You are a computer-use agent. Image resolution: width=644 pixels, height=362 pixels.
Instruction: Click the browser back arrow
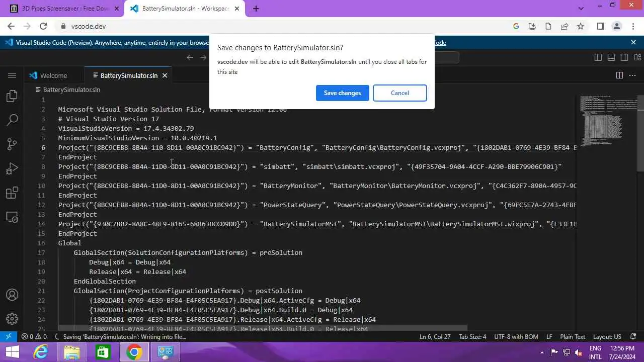click(x=11, y=26)
